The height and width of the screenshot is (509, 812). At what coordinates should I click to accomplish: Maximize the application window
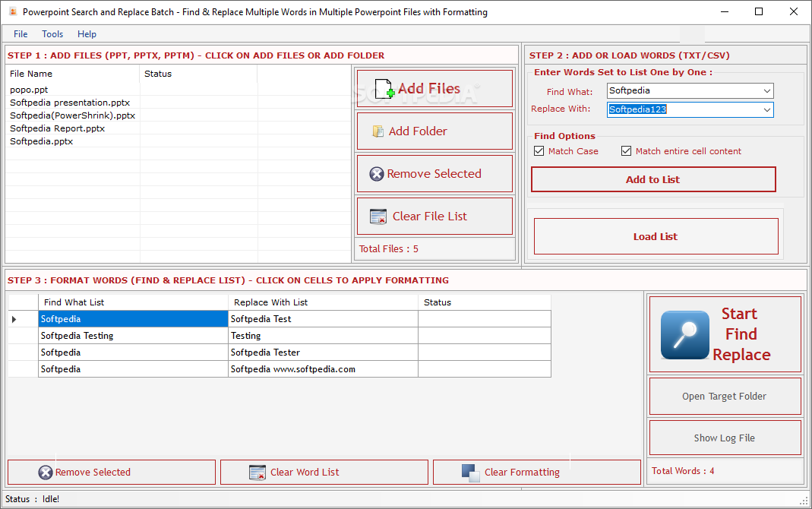[759, 11]
